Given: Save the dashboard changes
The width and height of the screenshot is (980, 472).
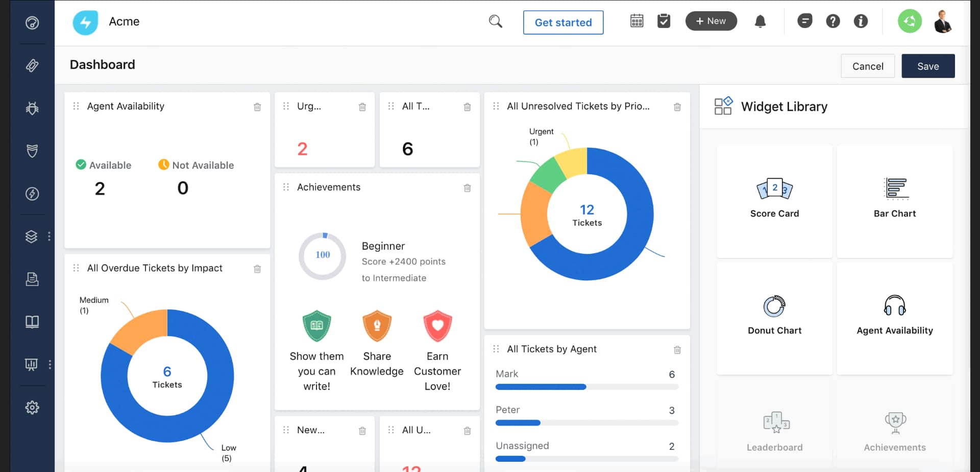Looking at the screenshot, I should (x=928, y=66).
